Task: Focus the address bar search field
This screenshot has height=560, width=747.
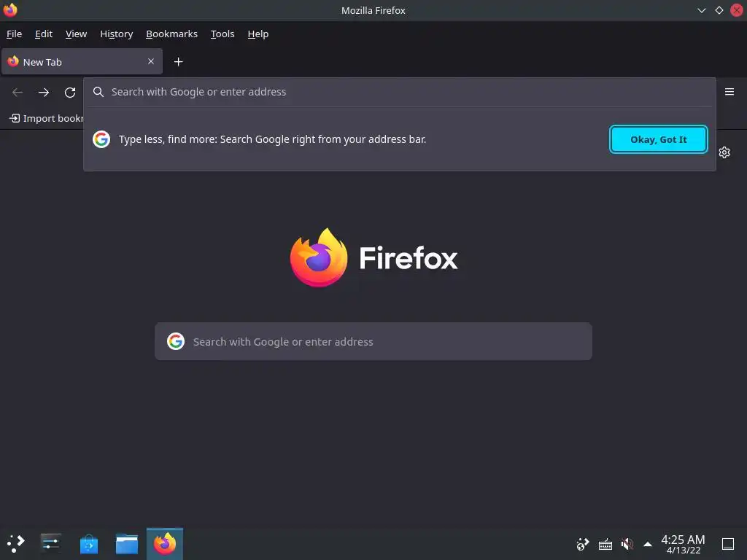Action: coord(400,92)
